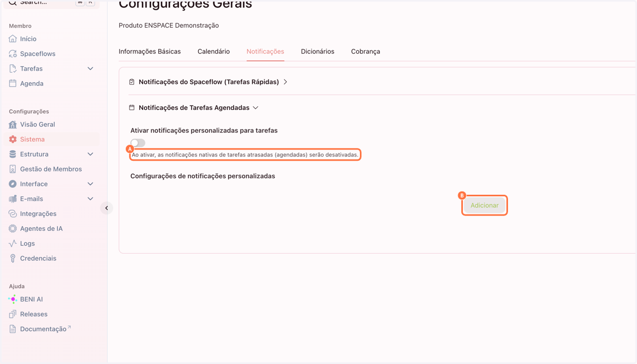This screenshot has width=637, height=364.
Task: Click the Documentação file icon
Action: 13,329
